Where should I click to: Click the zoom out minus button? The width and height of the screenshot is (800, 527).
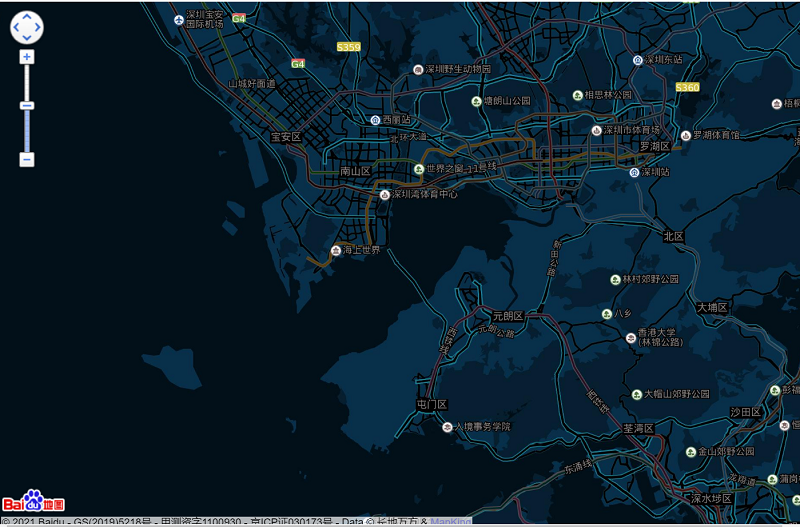(x=27, y=159)
